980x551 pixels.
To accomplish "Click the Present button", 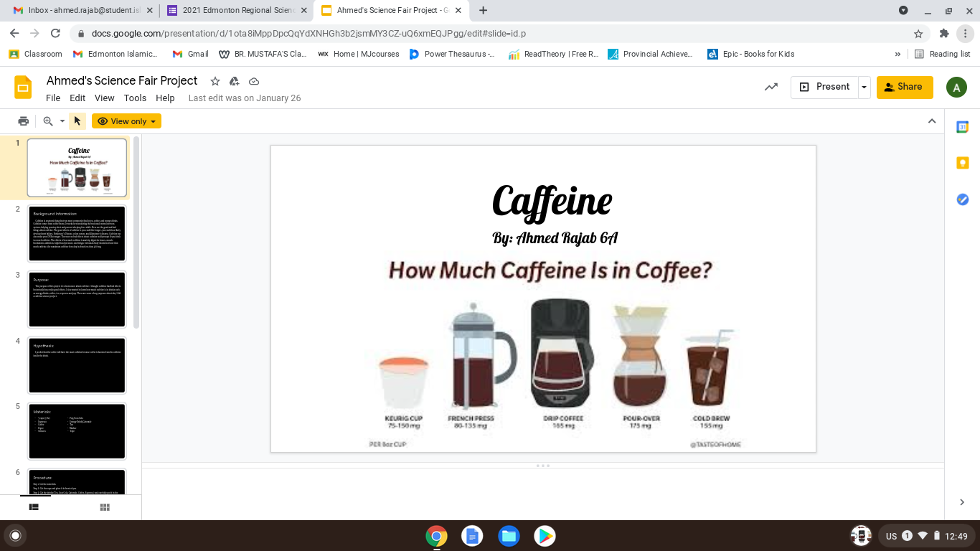I will (824, 87).
